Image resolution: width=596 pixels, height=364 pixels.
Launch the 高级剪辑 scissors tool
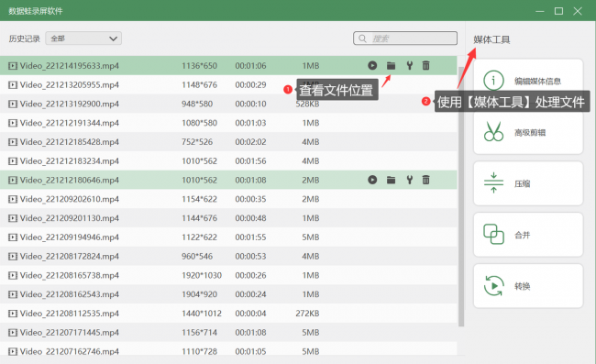pyautogui.click(x=528, y=132)
